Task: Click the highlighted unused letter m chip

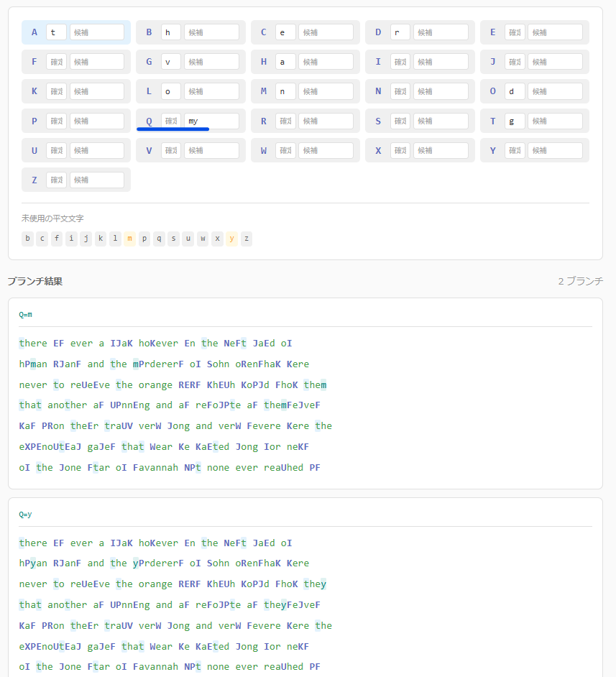Action: (129, 239)
